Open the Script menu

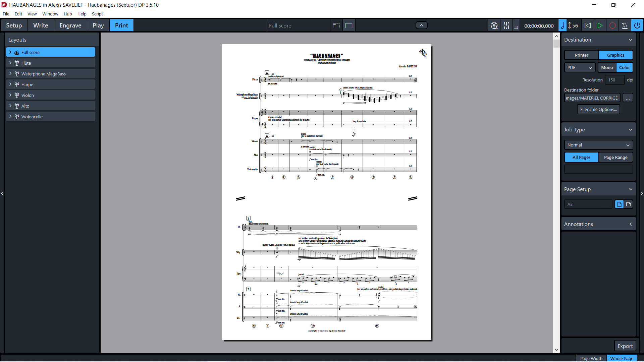click(x=97, y=14)
